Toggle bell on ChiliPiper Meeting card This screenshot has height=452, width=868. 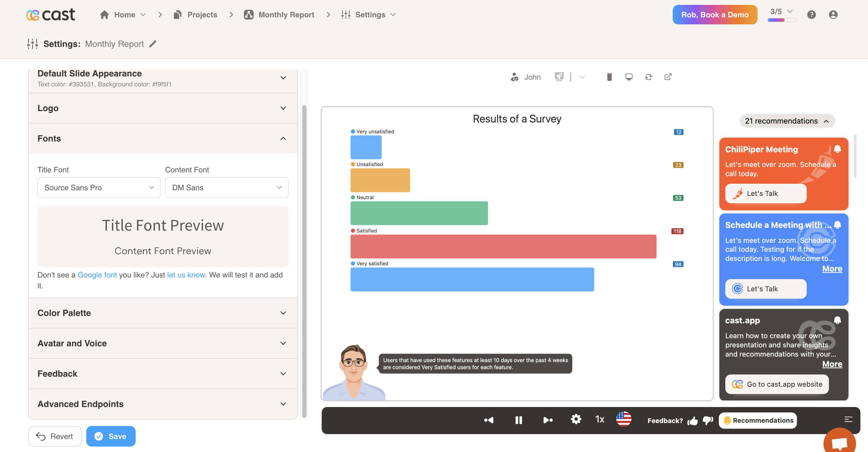point(837,149)
